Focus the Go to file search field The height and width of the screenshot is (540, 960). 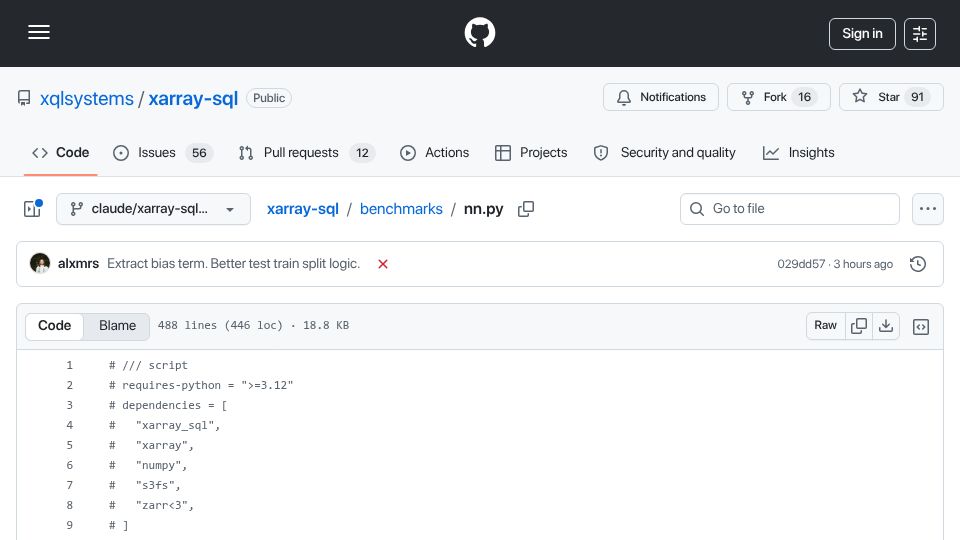coord(790,209)
